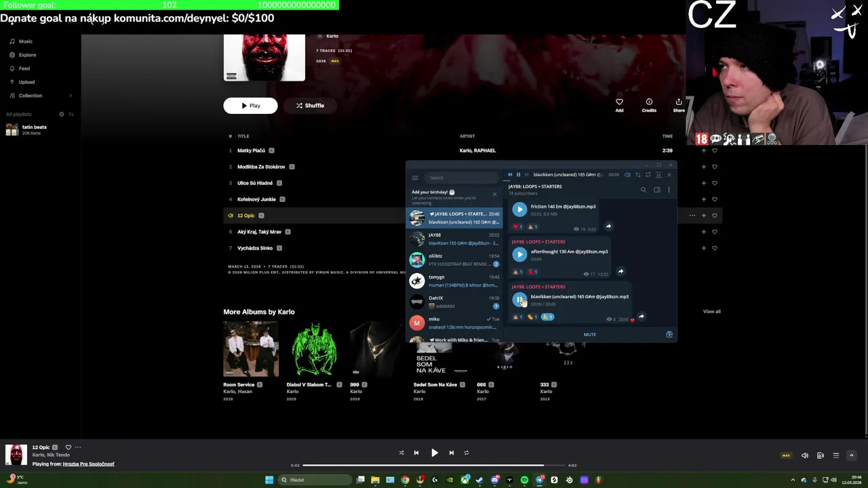Image resolution: width=868 pixels, height=488 pixels.
Task: Select track Aký Kraj, Taký Mrav
Action: pyautogui.click(x=259, y=232)
